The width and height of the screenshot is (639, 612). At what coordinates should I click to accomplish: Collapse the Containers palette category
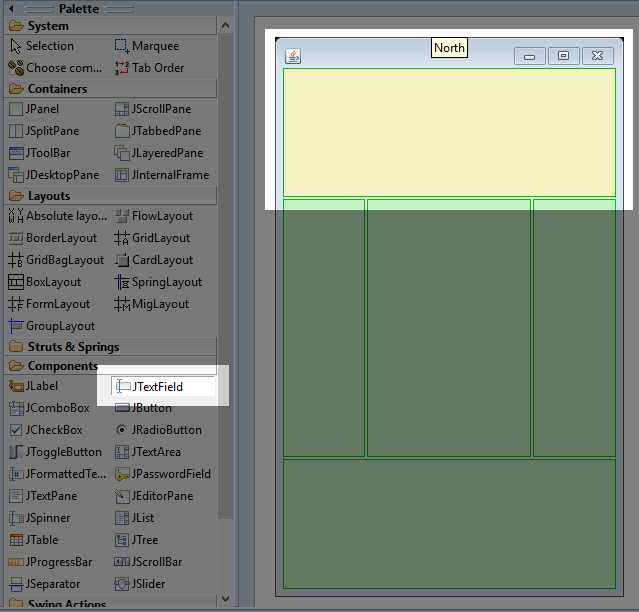pos(110,89)
